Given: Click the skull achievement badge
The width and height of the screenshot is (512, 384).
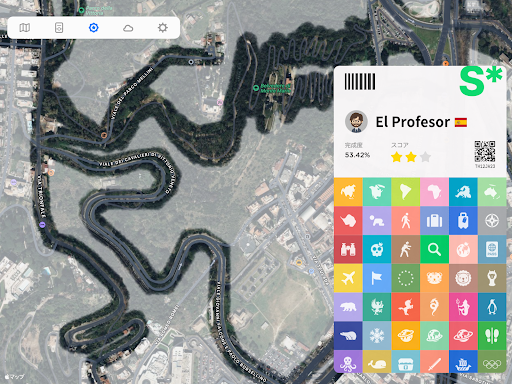Looking at the screenshot, I should (377, 249).
